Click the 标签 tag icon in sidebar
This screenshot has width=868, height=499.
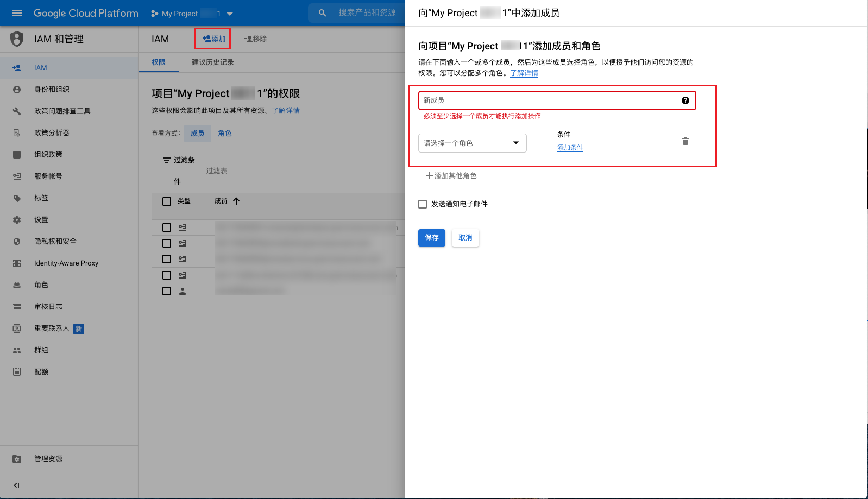pyautogui.click(x=17, y=198)
